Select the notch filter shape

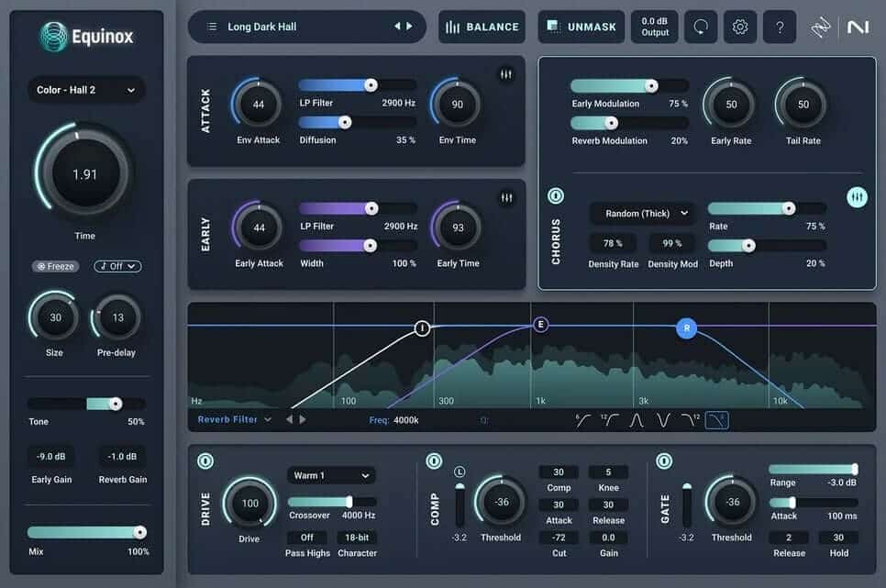(663, 420)
